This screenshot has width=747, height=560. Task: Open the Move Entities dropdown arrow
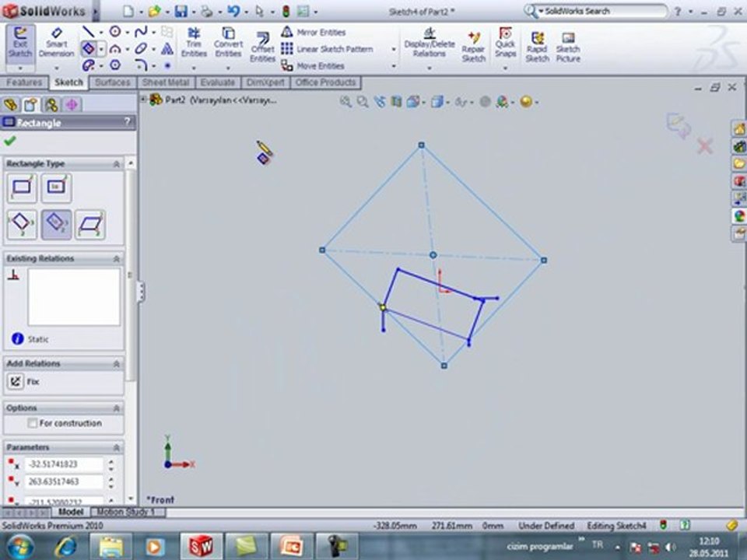(x=394, y=65)
